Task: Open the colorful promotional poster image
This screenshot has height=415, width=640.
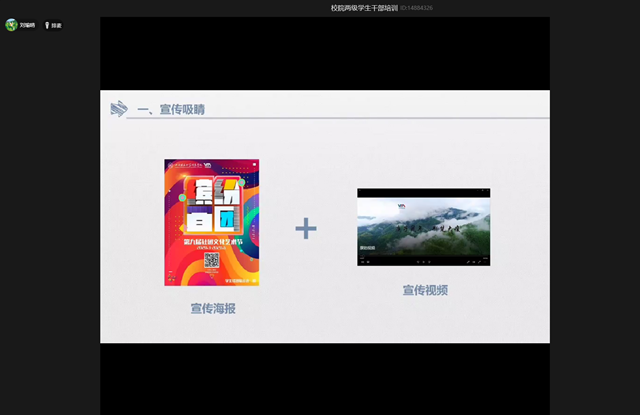Action: 212,222
